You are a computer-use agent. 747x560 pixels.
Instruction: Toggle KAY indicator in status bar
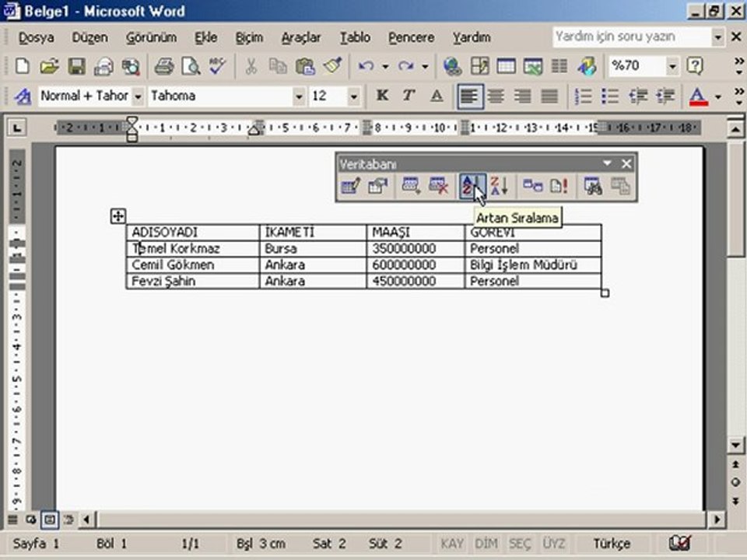(451, 544)
